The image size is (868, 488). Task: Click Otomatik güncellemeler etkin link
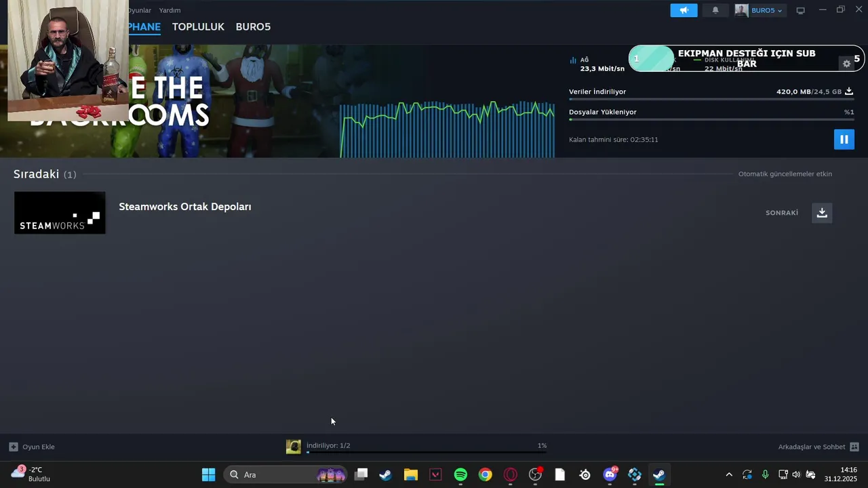click(x=785, y=174)
